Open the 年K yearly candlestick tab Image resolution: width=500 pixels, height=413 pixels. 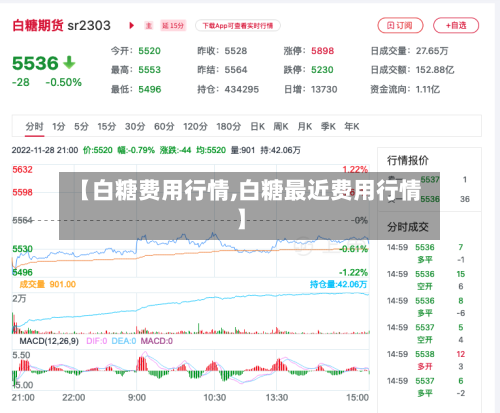pos(352,127)
